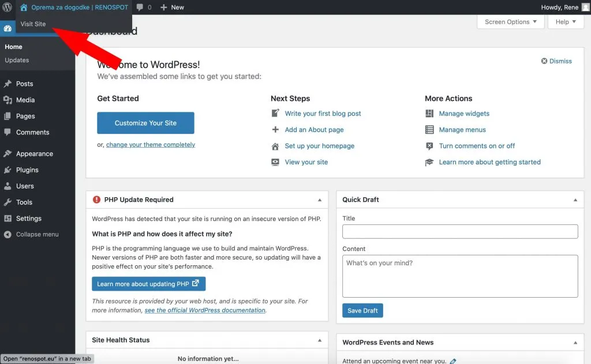This screenshot has height=364, width=591.
Task: Dismiss the Welcome to WordPress panel
Action: pos(556,61)
